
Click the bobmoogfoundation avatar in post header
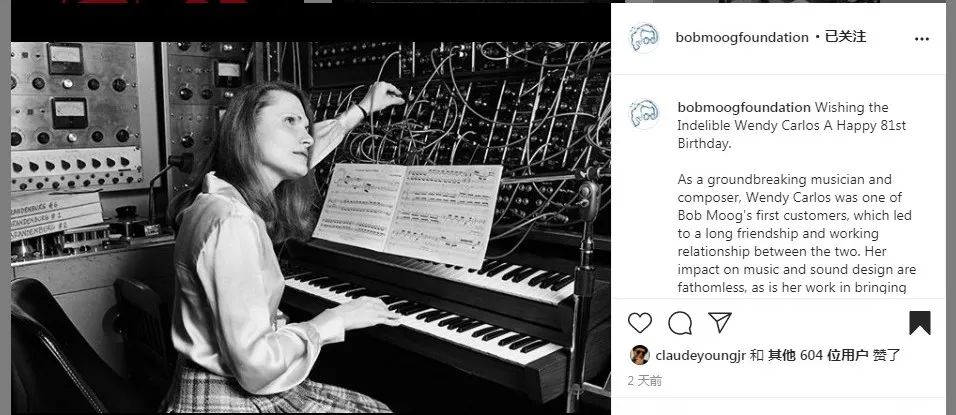pyautogui.click(x=644, y=38)
